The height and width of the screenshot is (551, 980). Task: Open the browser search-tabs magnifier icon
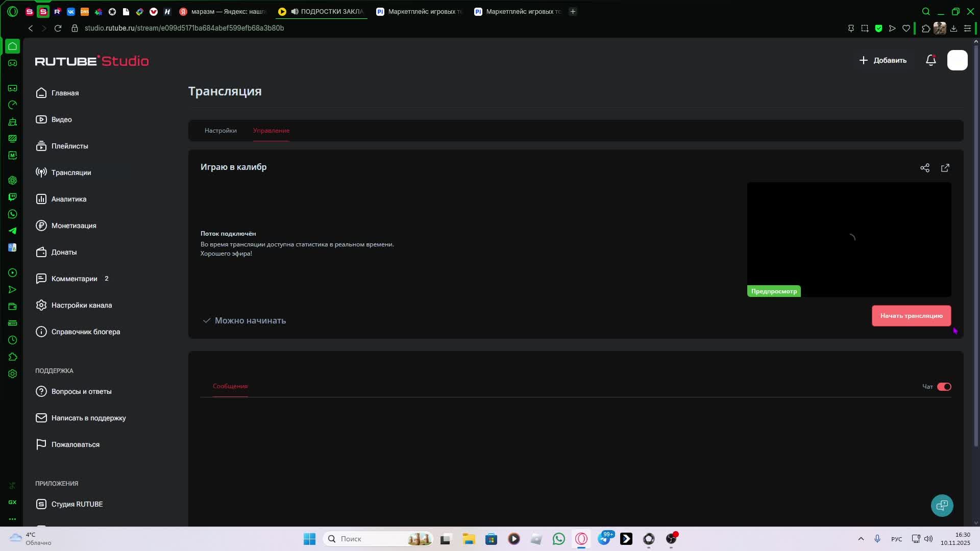926,11
